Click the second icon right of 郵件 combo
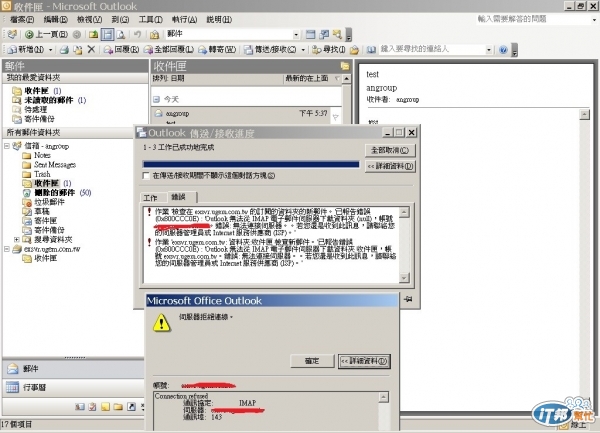This screenshot has height=433, width=600. (324, 35)
